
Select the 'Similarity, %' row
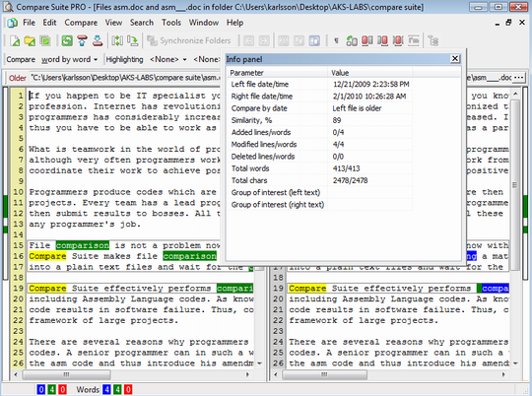(x=320, y=120)
